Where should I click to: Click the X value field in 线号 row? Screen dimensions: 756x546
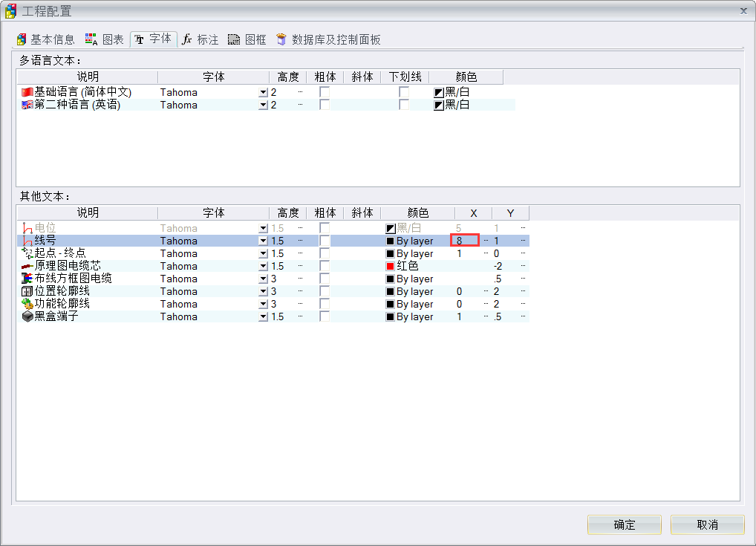[465, 240]
